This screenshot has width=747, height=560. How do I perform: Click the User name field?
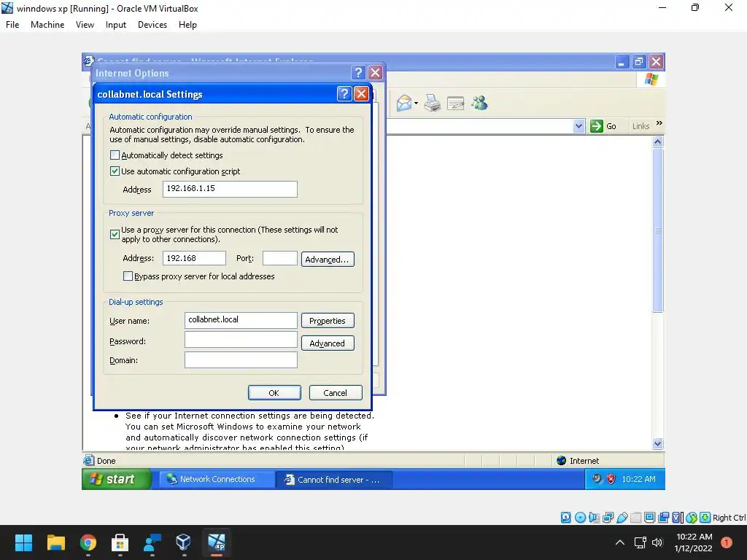coord(241,321)
